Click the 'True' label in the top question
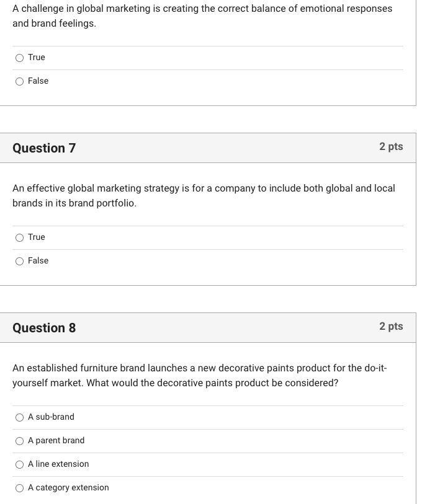 tap(35, 57)
